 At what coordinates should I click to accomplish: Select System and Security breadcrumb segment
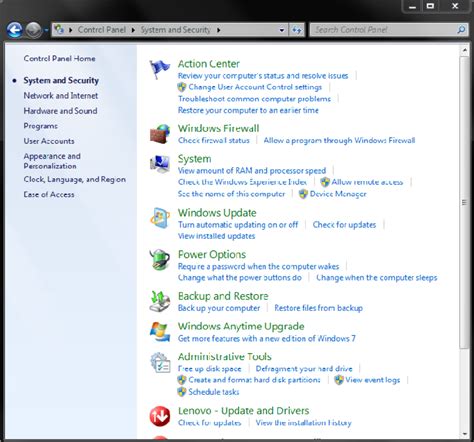[x=175, y=30]
